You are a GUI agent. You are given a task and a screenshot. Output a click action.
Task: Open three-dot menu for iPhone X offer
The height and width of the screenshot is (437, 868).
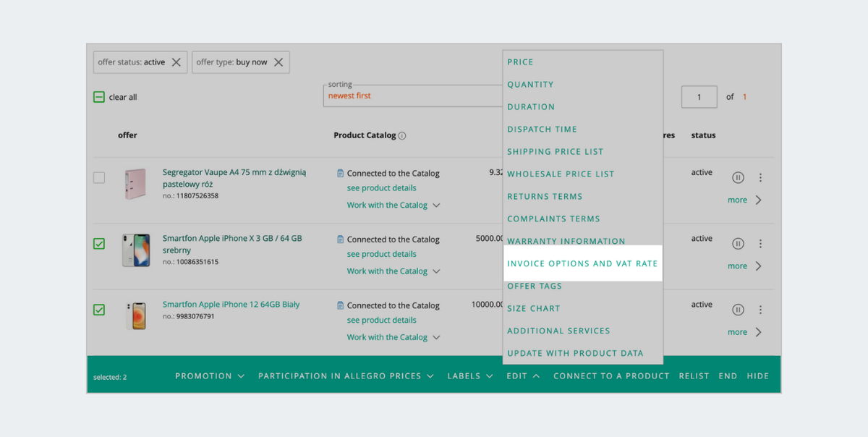760,244
